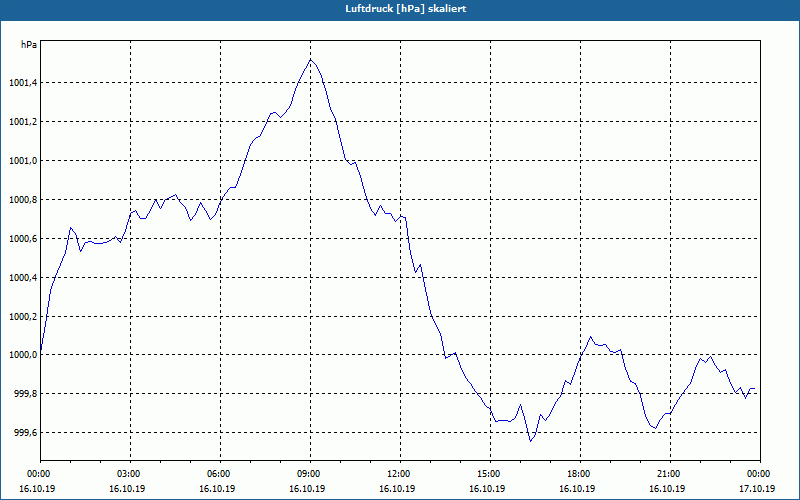Click the 16.10.19 date under 12:00
800x500 pixels.
point(397,489)
